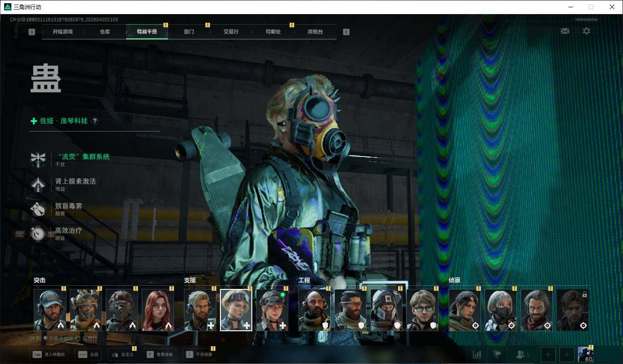
Task: Open the flag icon in bottom bar
Action: click(497, 354)
